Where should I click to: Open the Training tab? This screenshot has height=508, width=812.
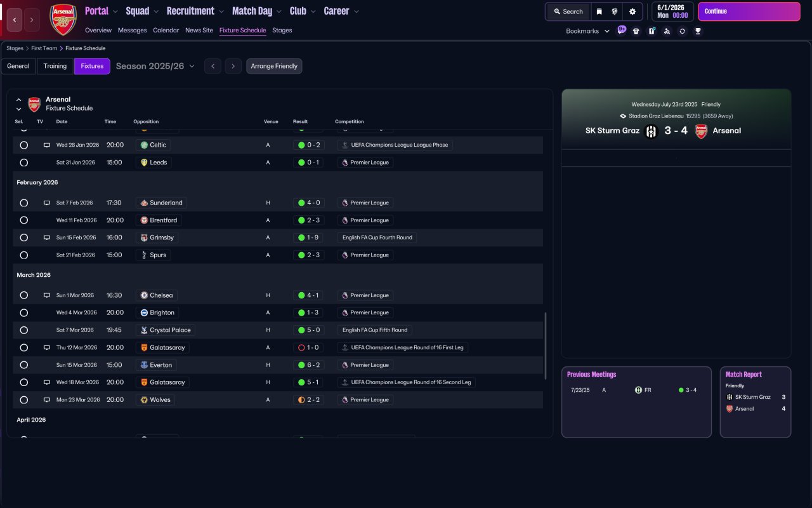coord(55,66)
